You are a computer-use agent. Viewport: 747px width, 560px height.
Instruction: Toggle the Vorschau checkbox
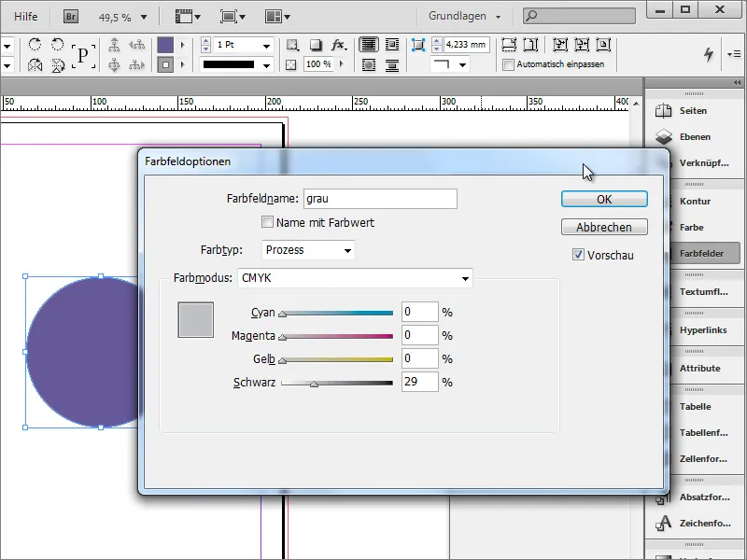click(578, 255)
